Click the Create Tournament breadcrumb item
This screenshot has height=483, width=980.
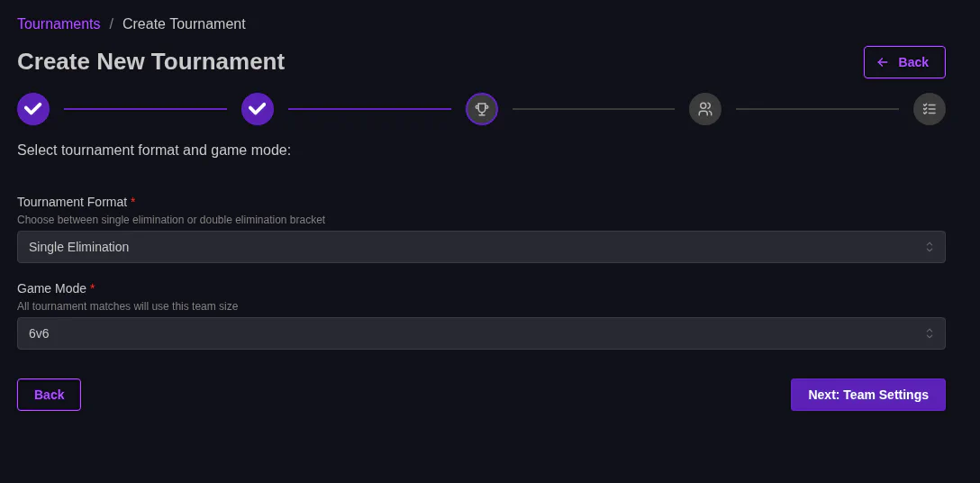[184, 24]
